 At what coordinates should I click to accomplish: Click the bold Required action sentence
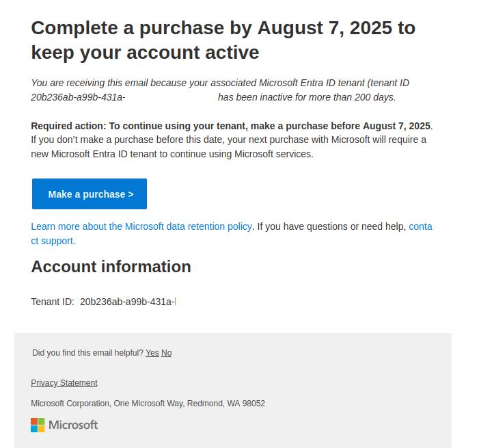[x=231, y=126]
